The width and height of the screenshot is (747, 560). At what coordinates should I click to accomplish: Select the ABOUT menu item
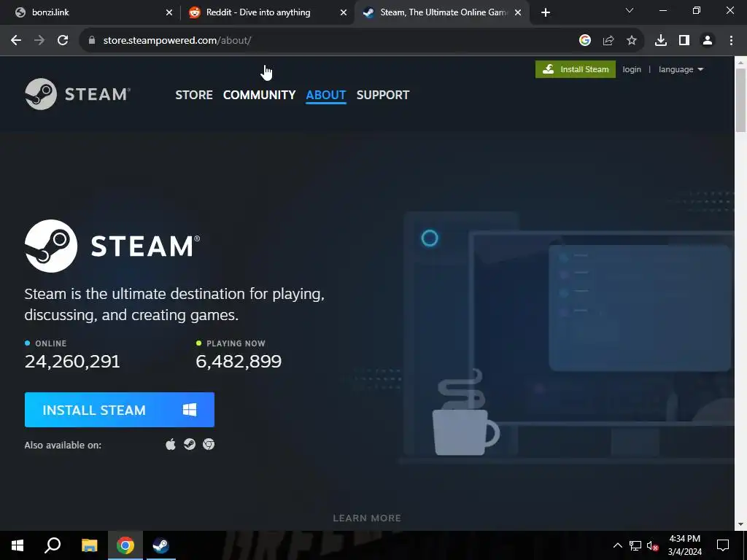click(326, 95)
